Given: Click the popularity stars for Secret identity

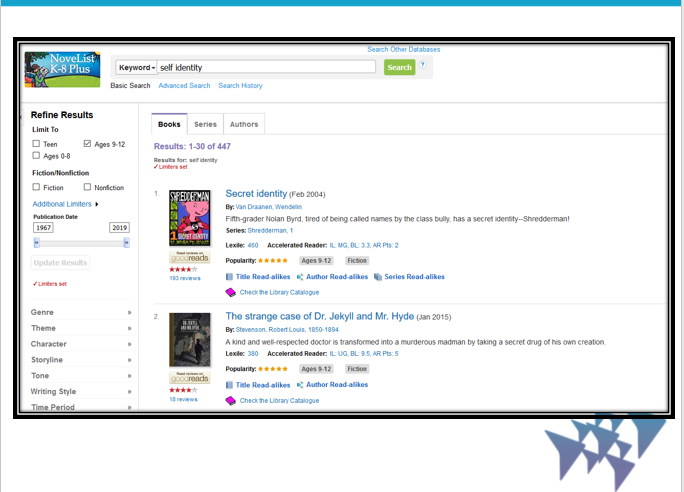Looking at the screenshot, I should [273, 261].
